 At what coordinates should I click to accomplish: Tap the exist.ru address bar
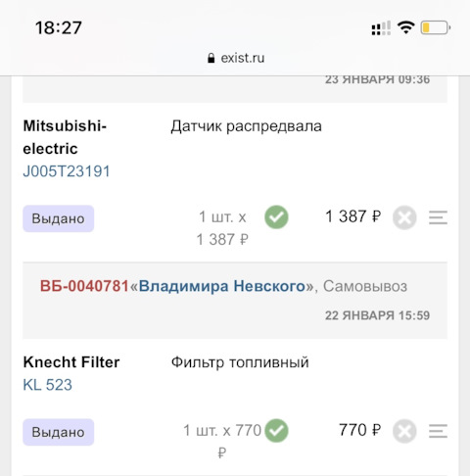(236, 58)
